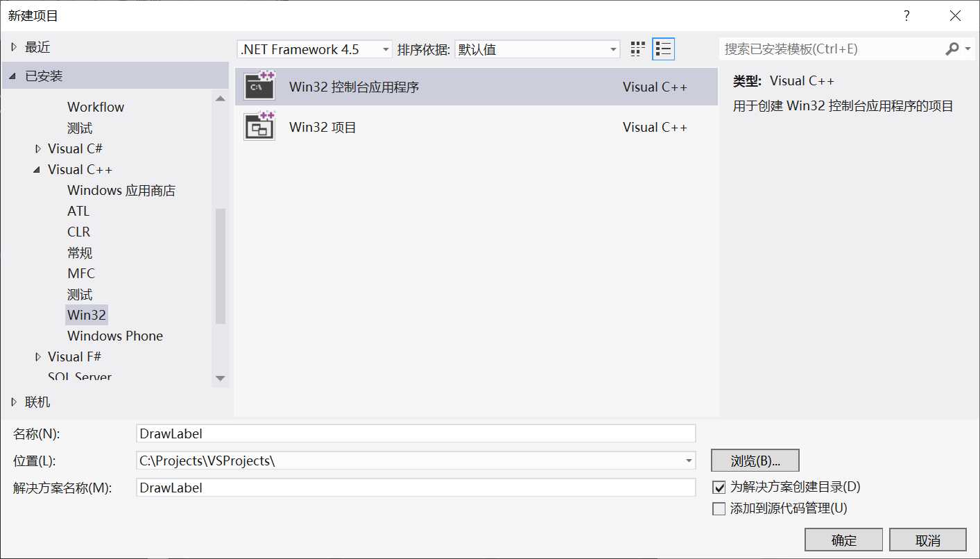Open the 位置 path dropdown arrow
Screen dimensions: 980x559
pyautogui.click(x=689, y=461)
